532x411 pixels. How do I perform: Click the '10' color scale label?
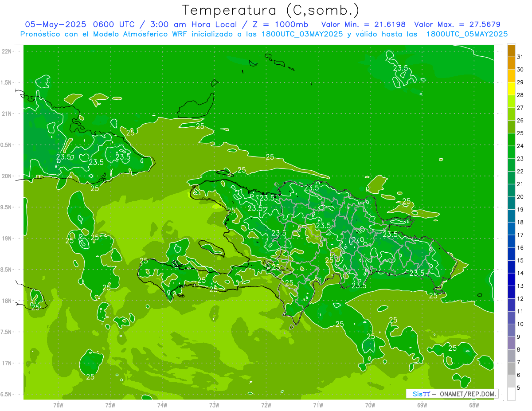[520, 324]
